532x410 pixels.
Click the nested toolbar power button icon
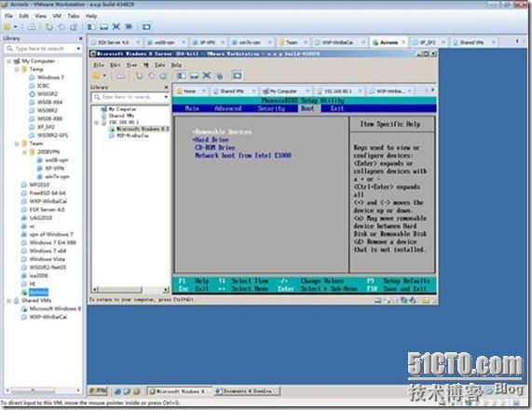(x=97, y=75)
